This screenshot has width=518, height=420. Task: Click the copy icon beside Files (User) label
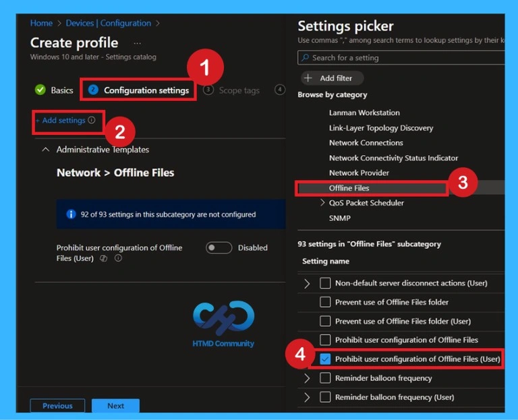click(x=103, y=258)
